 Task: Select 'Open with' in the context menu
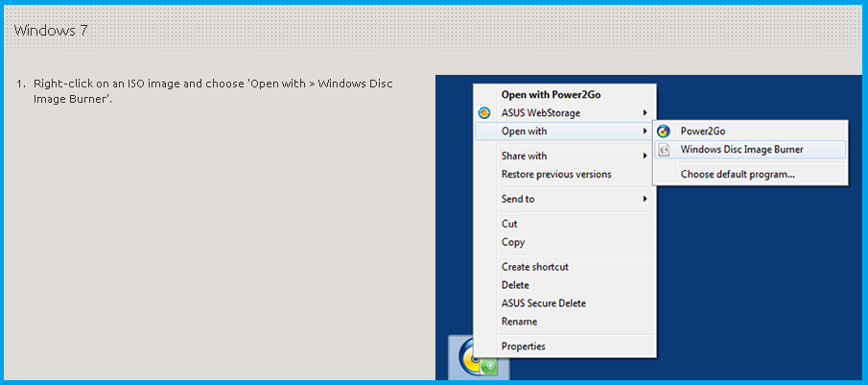tap(565, 132)
